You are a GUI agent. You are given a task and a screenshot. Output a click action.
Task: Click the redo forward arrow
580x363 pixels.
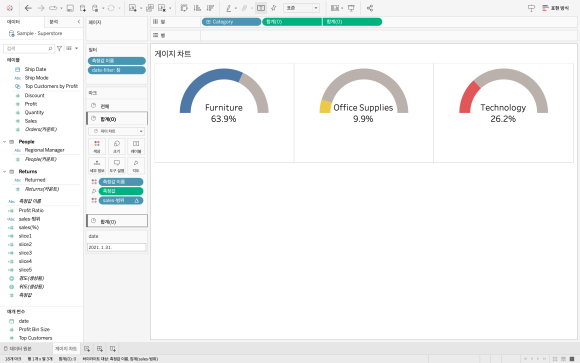tap(41, 8)
